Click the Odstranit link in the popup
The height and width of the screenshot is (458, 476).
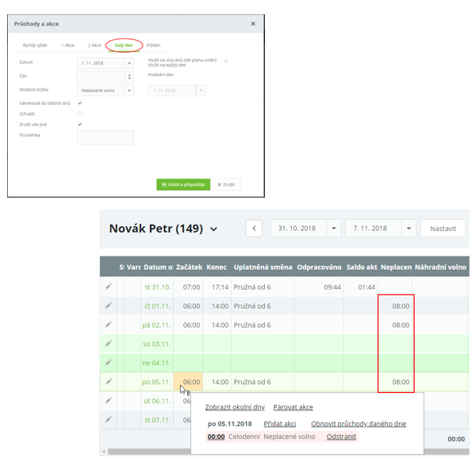pyautogui.click(x=341, y=437)
